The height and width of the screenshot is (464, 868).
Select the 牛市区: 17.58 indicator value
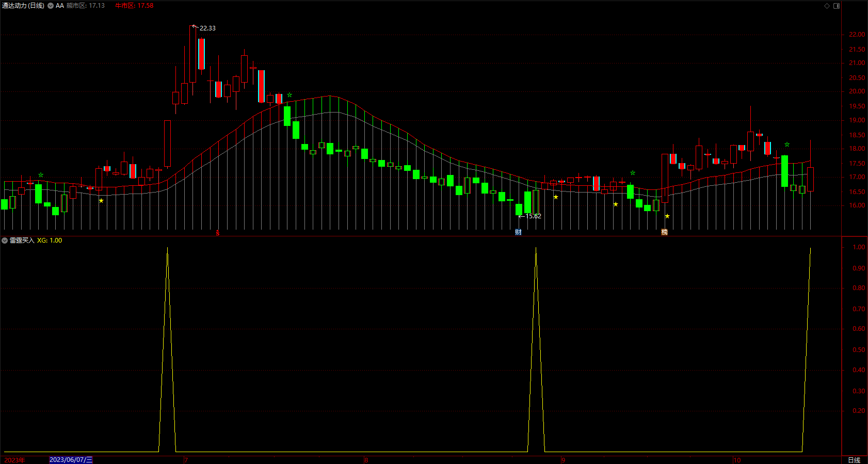pyautogui.click(x=134, y=6)
